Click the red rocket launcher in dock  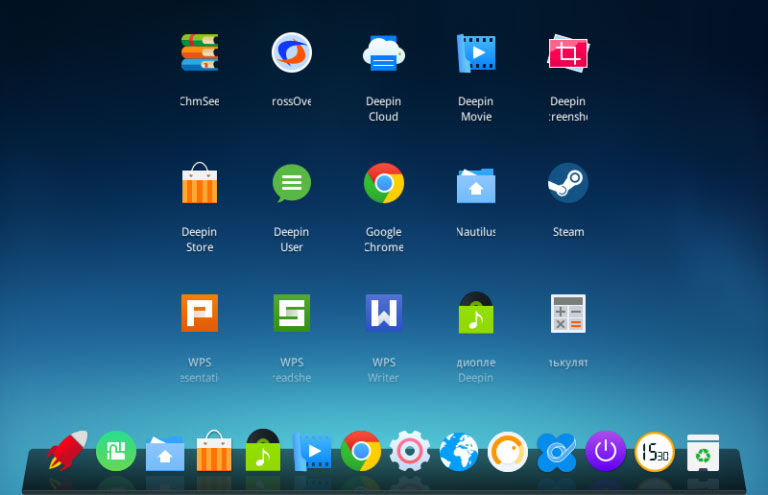point(67,450)
